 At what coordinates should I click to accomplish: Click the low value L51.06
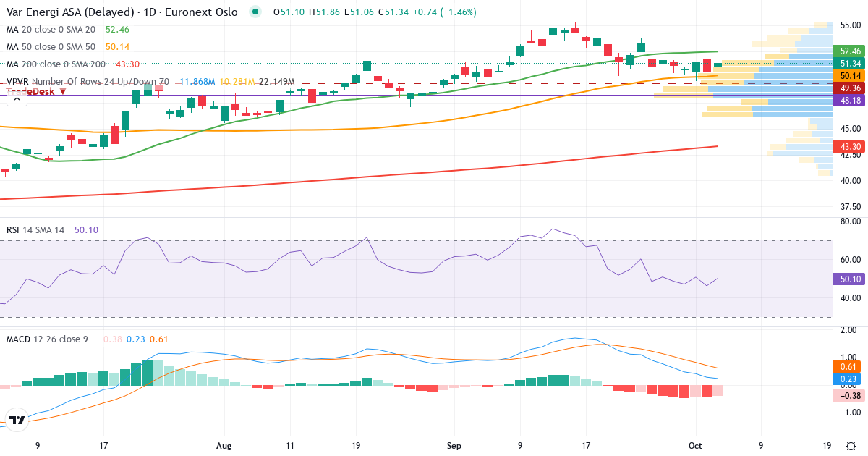[x=359, y=12]
